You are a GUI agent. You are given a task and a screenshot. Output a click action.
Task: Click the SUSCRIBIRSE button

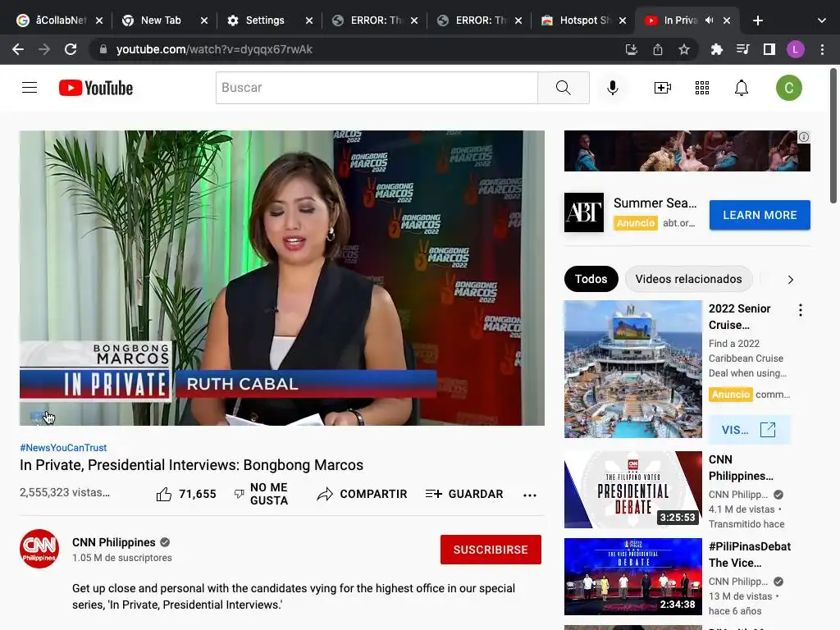491,550
